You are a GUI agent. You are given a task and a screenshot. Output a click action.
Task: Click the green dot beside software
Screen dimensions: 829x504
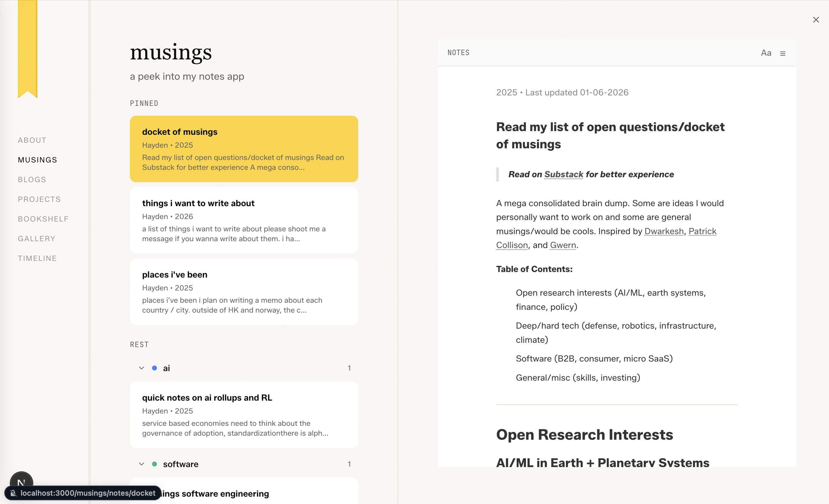coord(154,464)
